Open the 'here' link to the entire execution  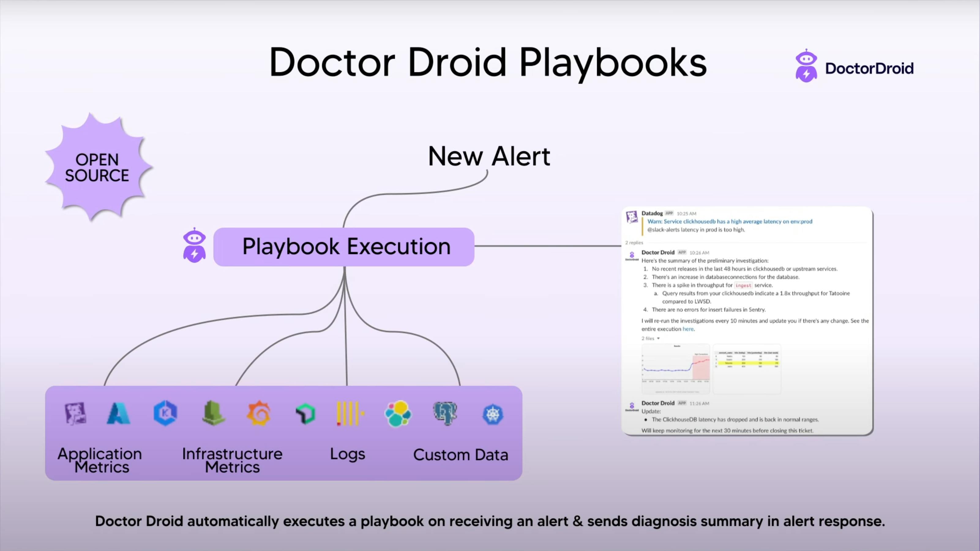(688, 329)
